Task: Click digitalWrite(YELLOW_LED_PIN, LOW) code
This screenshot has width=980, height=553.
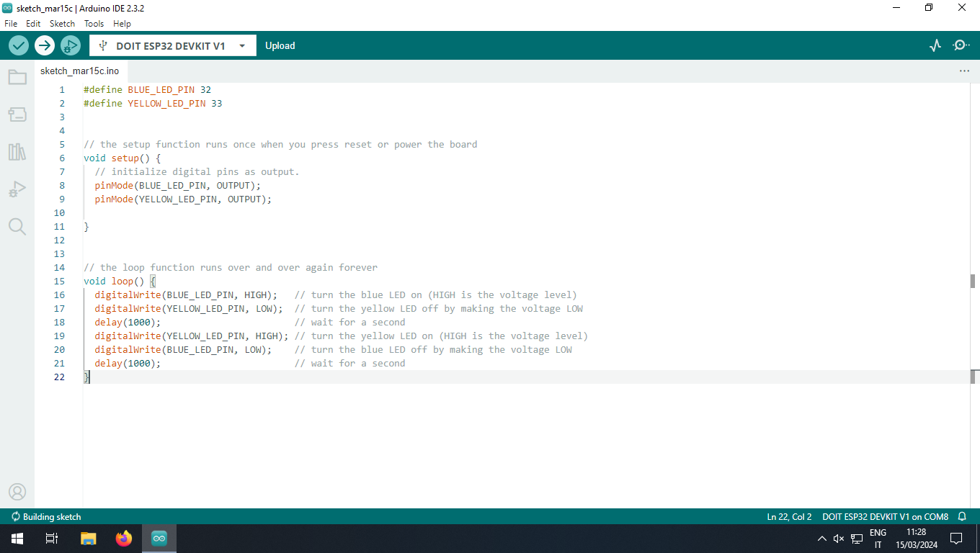Action: click(189, 309)
